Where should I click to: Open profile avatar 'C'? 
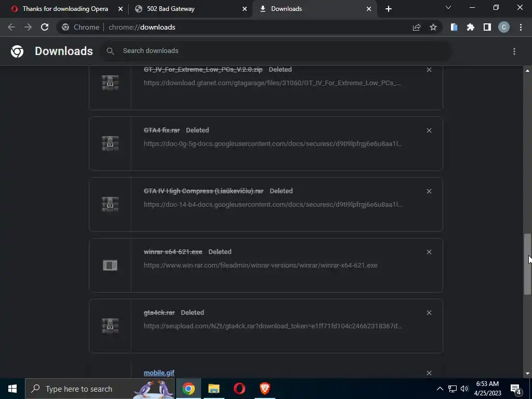(x=504, y=27)
